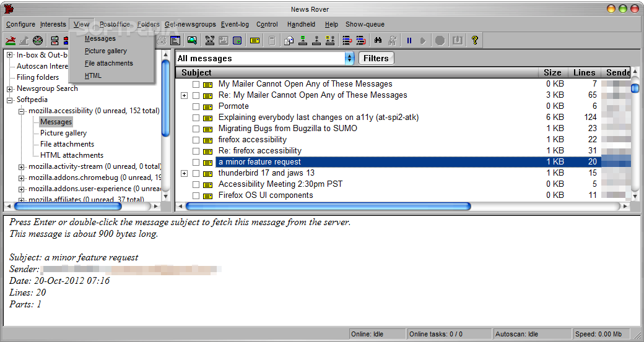Click envelope icon beside 'a minor feature request'
Image resolution: width=644 pixels, height=342 pixels.
coord(208,163)
